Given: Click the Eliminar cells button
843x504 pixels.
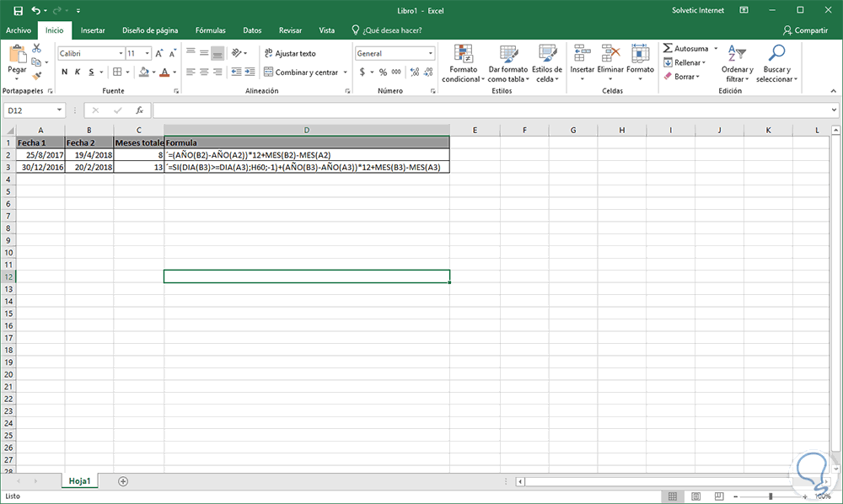Looking at the screenshot, I should pos(610,64).
